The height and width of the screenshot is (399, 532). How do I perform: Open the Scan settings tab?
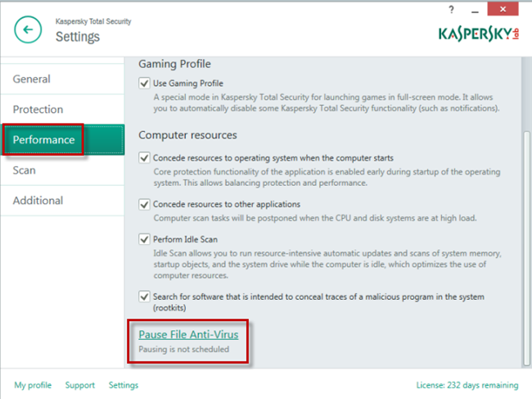point(62,170)
